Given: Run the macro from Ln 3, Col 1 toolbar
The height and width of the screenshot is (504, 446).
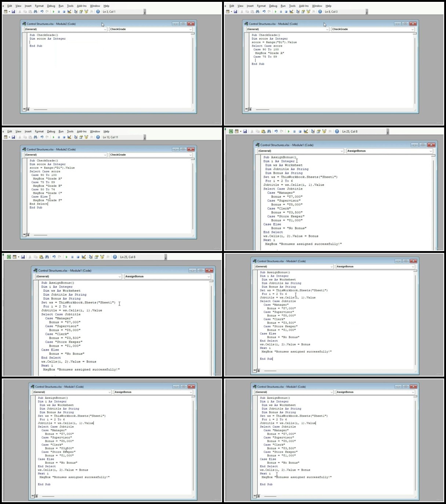Looking at the screenshot, I should pos(54,12).
